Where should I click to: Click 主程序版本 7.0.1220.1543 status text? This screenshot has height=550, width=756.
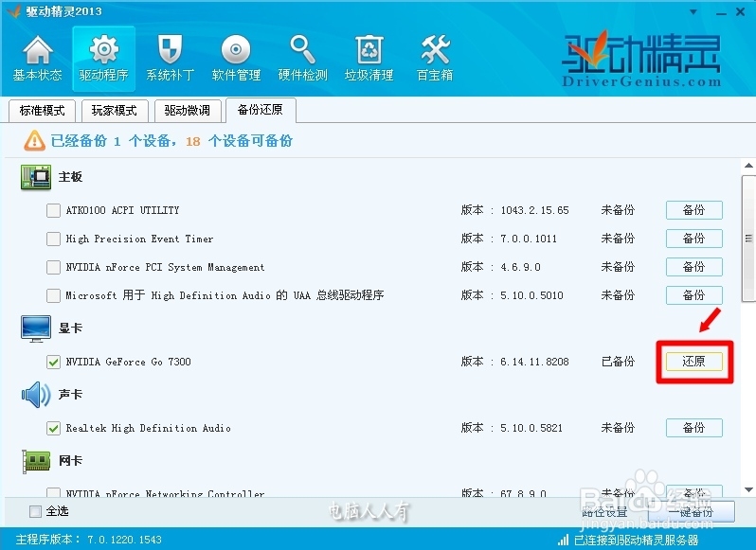pos(89,540)
